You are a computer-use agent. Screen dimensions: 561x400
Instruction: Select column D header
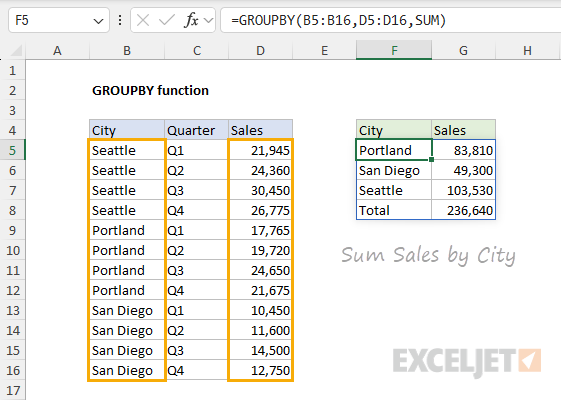coord(260,50)
